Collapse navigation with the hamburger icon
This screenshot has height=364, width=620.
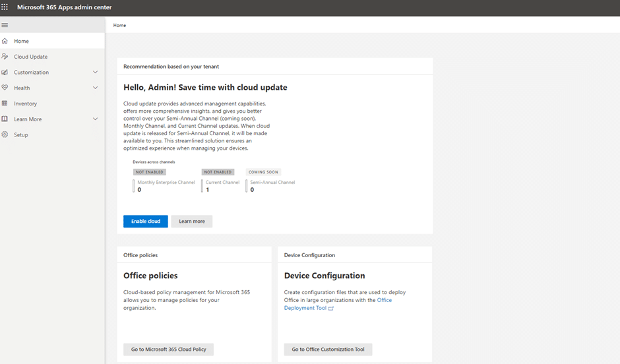click(5, 25)
